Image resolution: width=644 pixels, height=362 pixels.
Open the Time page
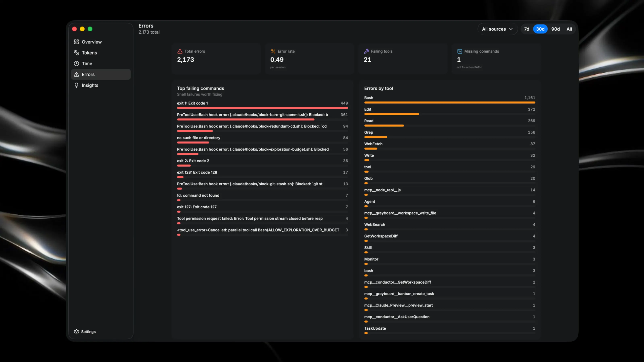click(x=101, y=64)
